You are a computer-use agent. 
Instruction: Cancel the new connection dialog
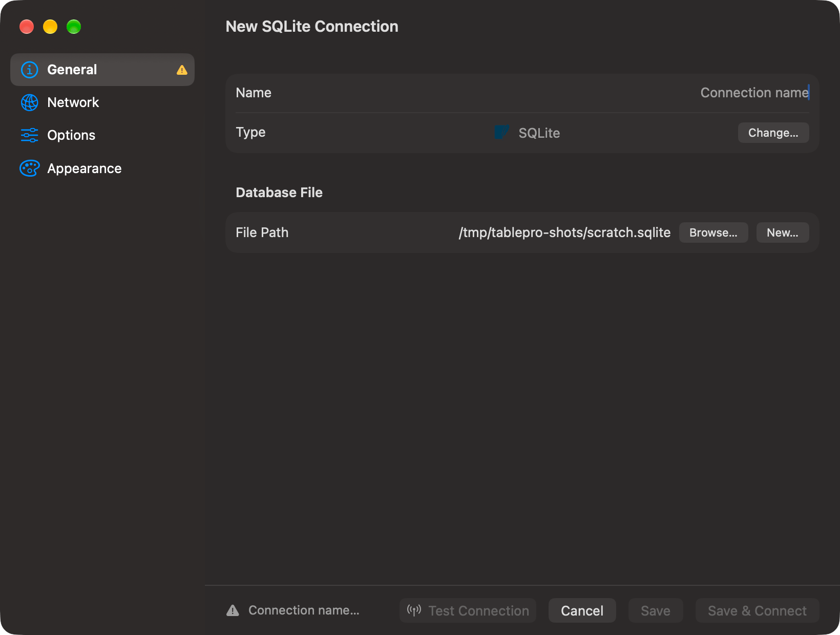point(582,610)
